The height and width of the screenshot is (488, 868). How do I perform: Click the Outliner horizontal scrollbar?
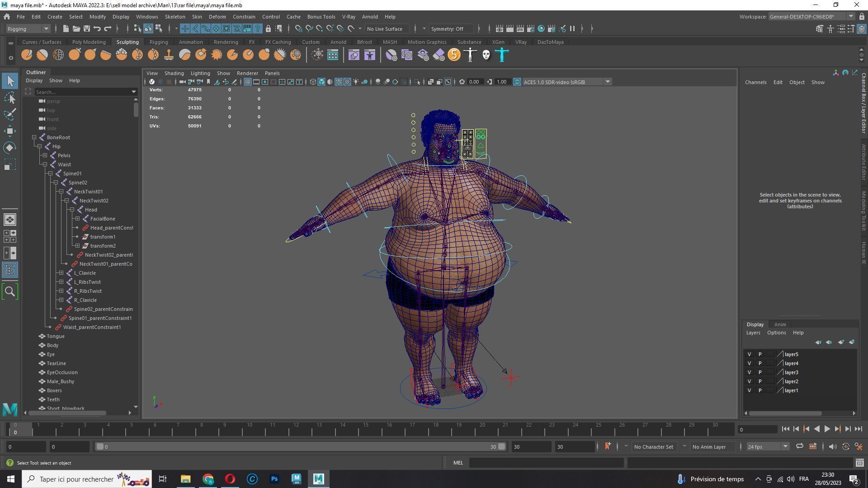pyautogui.click(x=68, y=413)
